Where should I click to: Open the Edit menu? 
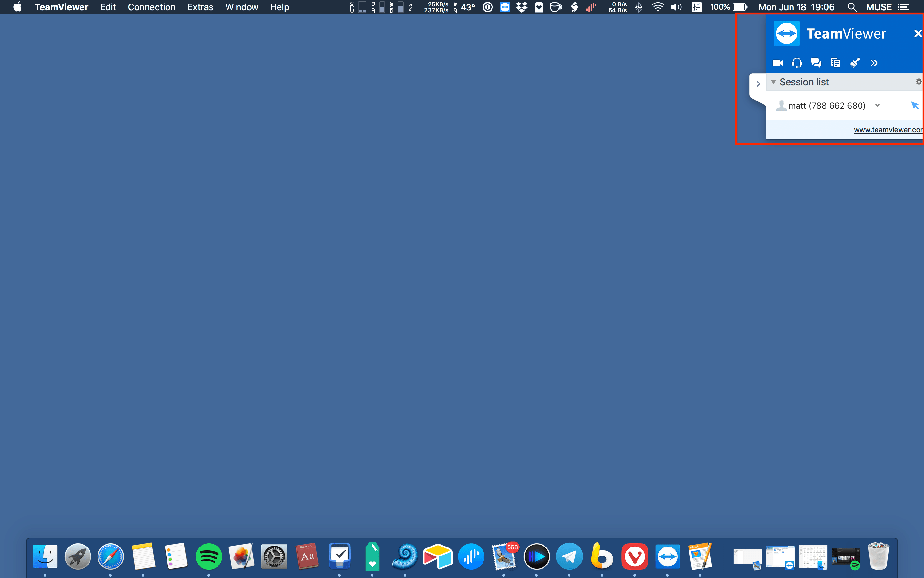tap(108, 7)
